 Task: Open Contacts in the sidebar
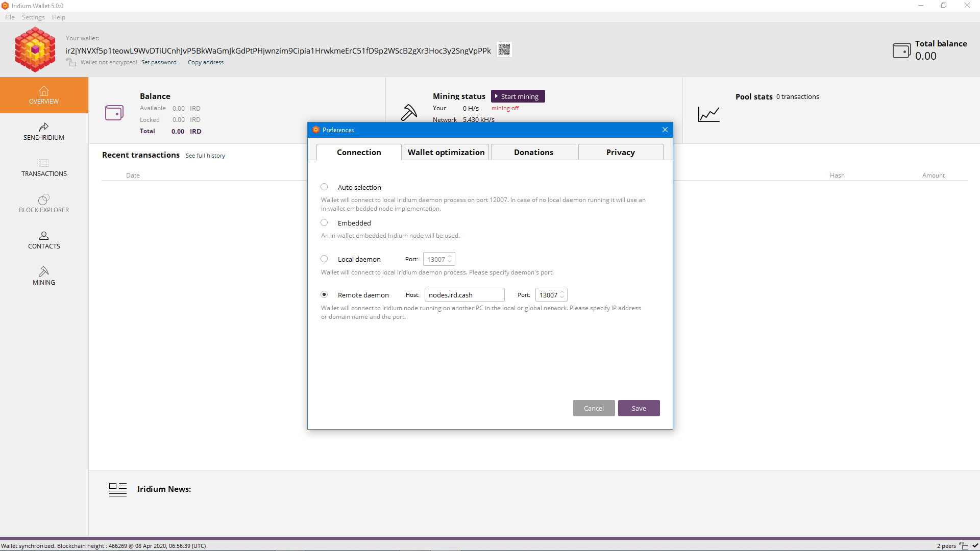pos(44,240)
